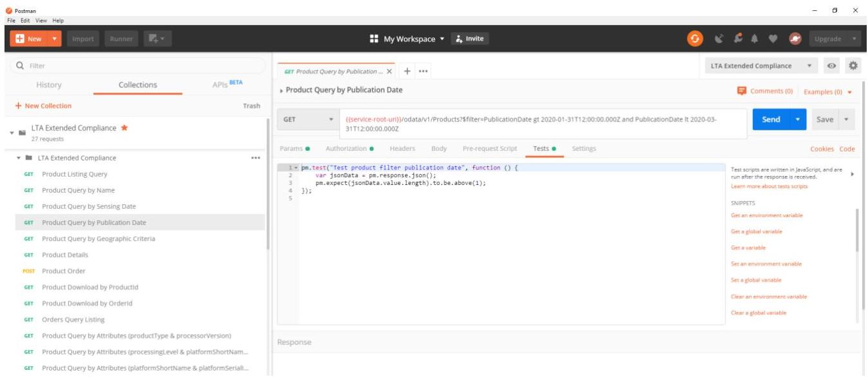Screen dimensions: 868x377
Task: Switch to the History tab
Action: tap(49, 85)
